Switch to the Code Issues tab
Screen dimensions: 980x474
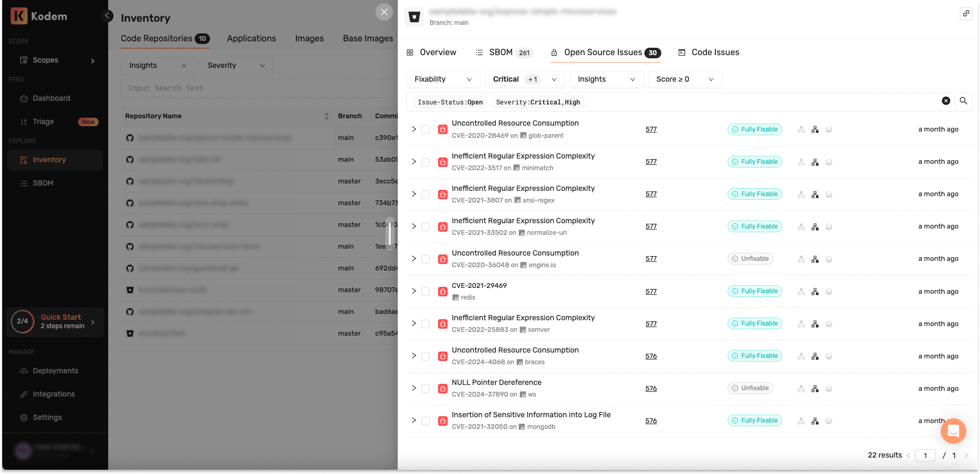pyautogui.click(x=709, y=52)
